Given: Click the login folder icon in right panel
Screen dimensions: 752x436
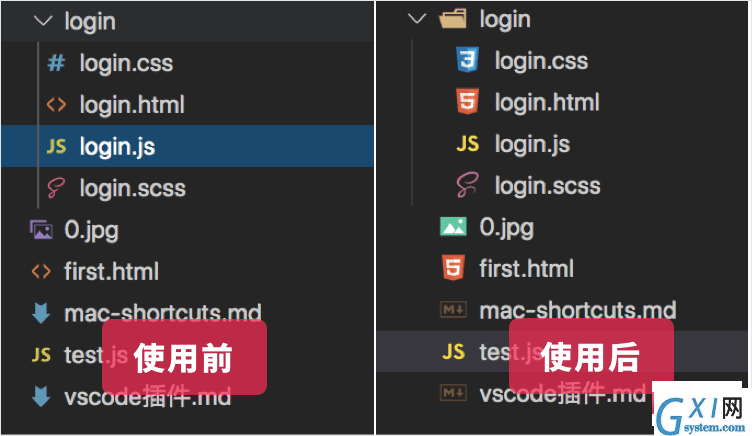Looking at the screenshot, I should [453, 19].
